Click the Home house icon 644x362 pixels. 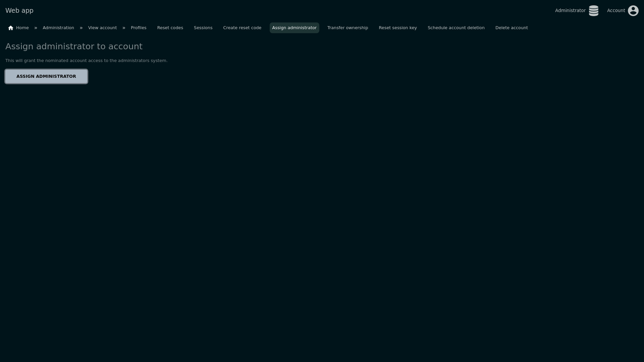point(11,28)
